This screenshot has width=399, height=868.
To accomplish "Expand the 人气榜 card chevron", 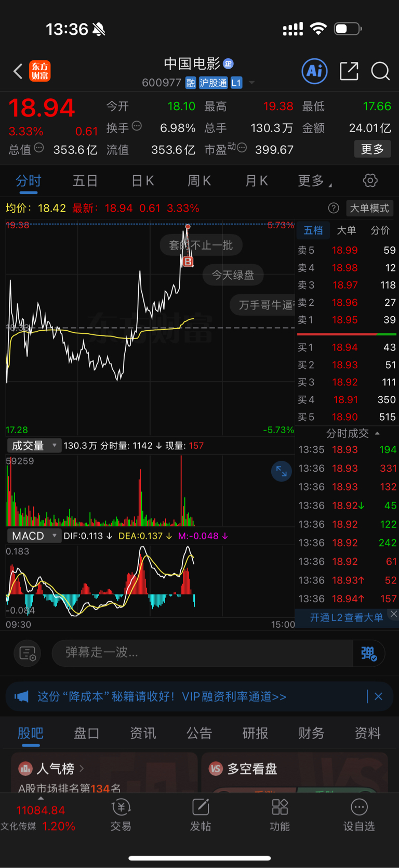I will pyautogui.click(x=82, y=769).
